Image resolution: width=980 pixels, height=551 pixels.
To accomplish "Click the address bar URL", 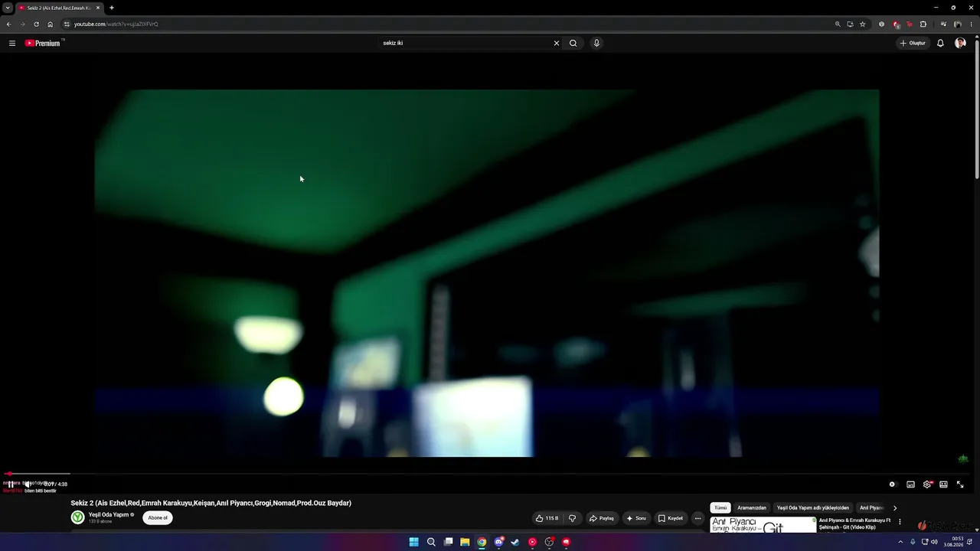I will pos(116,24).
